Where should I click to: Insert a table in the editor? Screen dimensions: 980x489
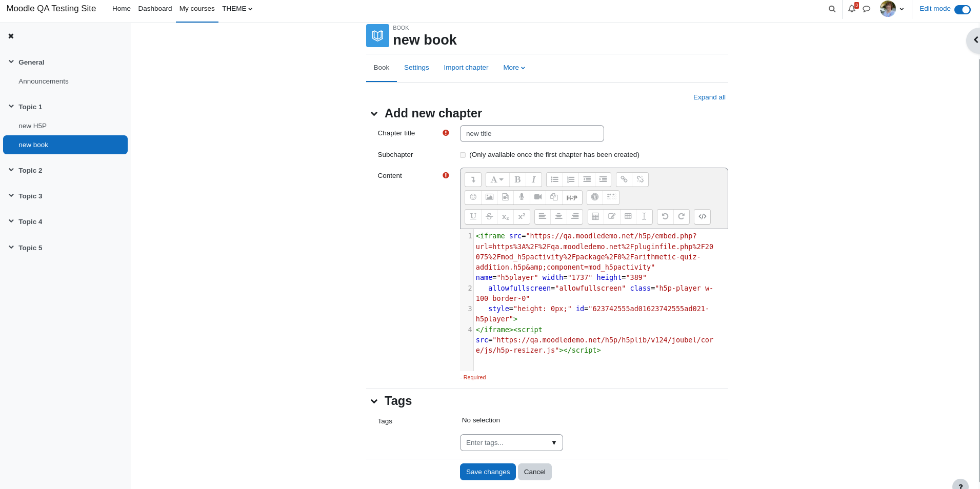tap(628, 217)
